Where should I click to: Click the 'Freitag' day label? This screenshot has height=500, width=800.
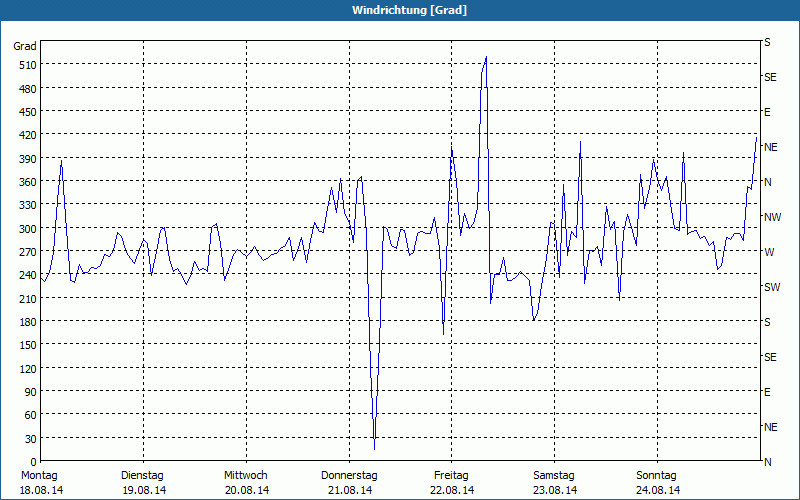451,476
